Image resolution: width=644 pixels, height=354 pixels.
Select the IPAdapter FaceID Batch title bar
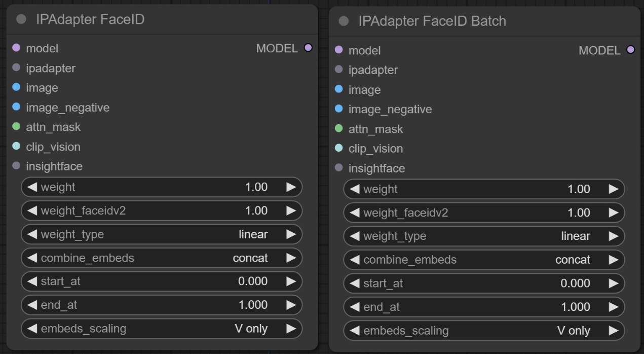pyautogui.click(x=456, y=21)
